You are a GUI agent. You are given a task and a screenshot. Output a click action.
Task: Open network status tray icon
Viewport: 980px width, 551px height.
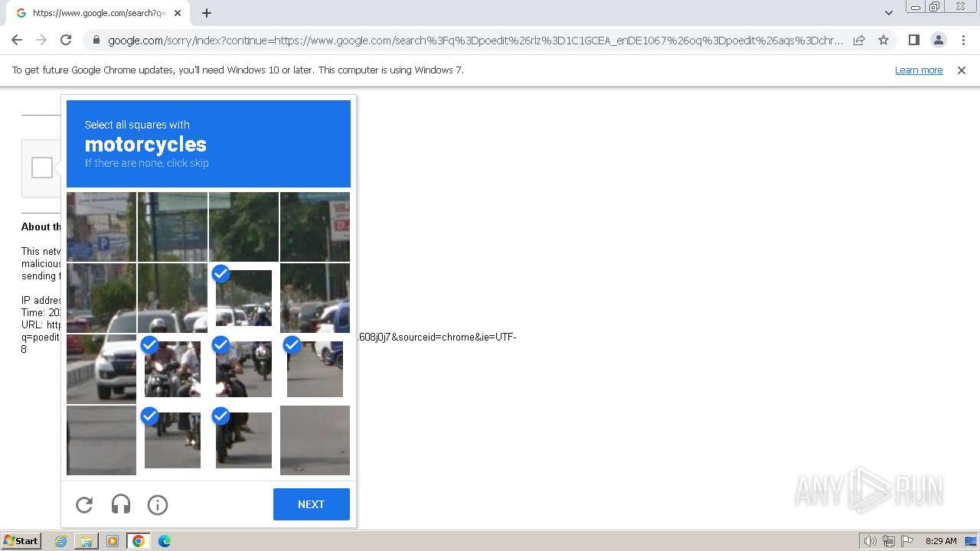tap(889, 541)
